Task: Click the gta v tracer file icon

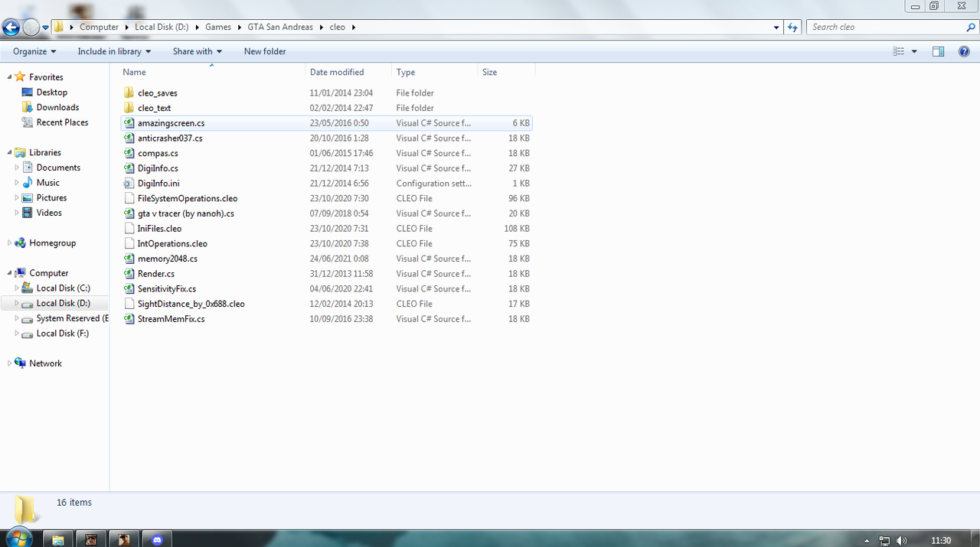Action: pyautogui.click(x=129, y=213)
